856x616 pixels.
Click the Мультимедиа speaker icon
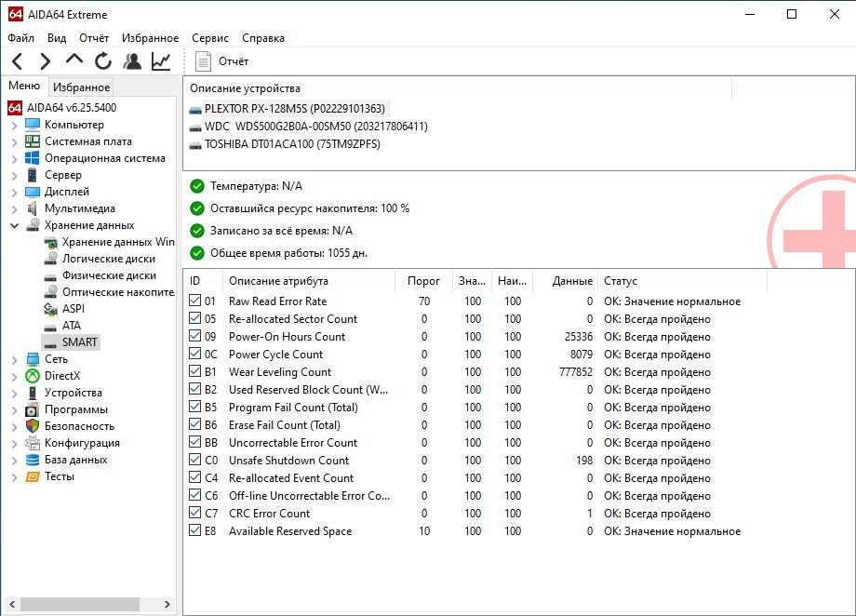coord(33,208)
